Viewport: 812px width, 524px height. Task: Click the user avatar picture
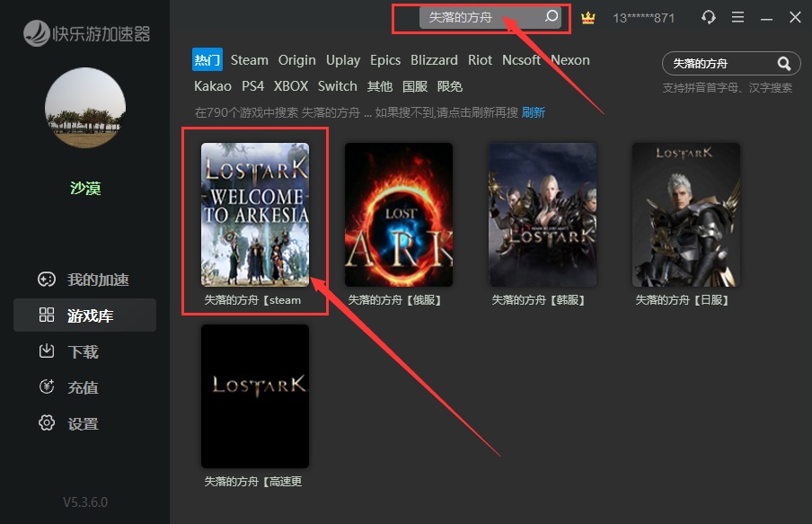[85, 109]
